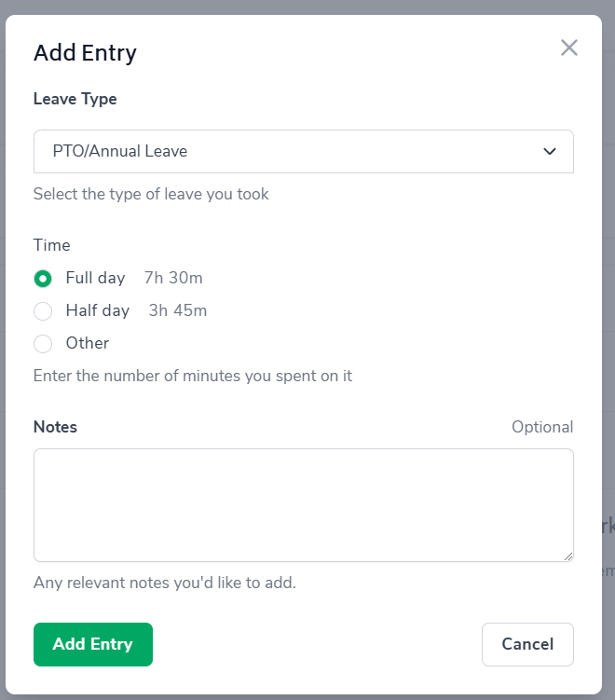Click the Notes textarea resize handle

(567, 556)
